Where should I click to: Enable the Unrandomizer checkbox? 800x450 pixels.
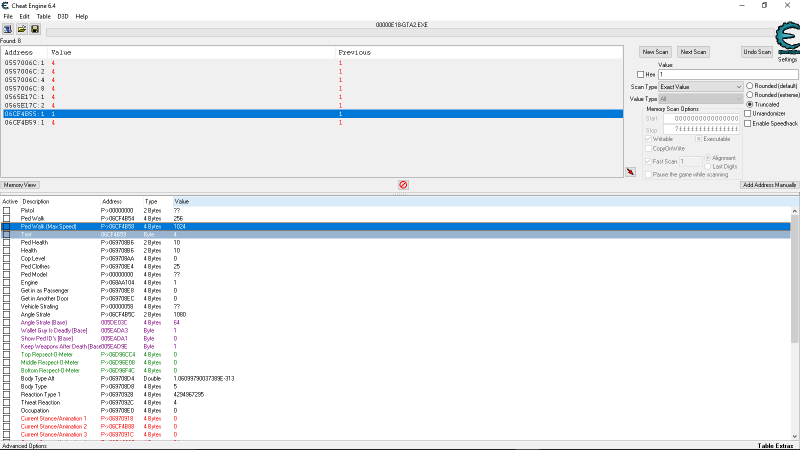(750, 113)
